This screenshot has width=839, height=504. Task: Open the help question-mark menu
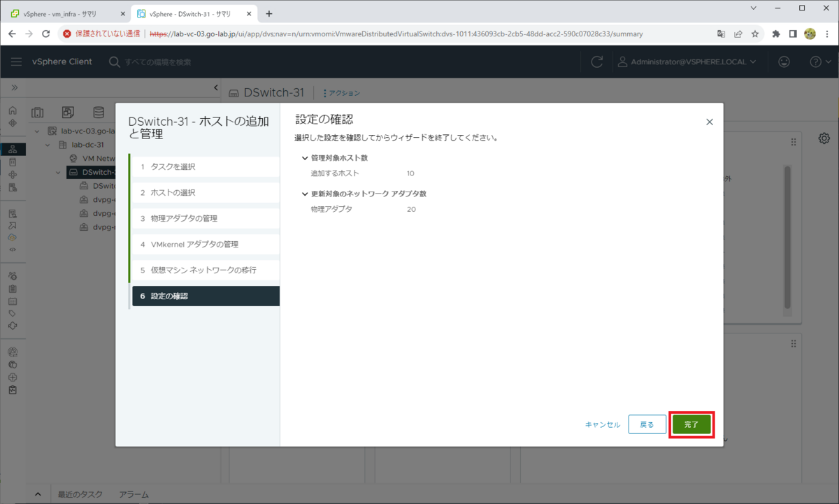[819, 62]
